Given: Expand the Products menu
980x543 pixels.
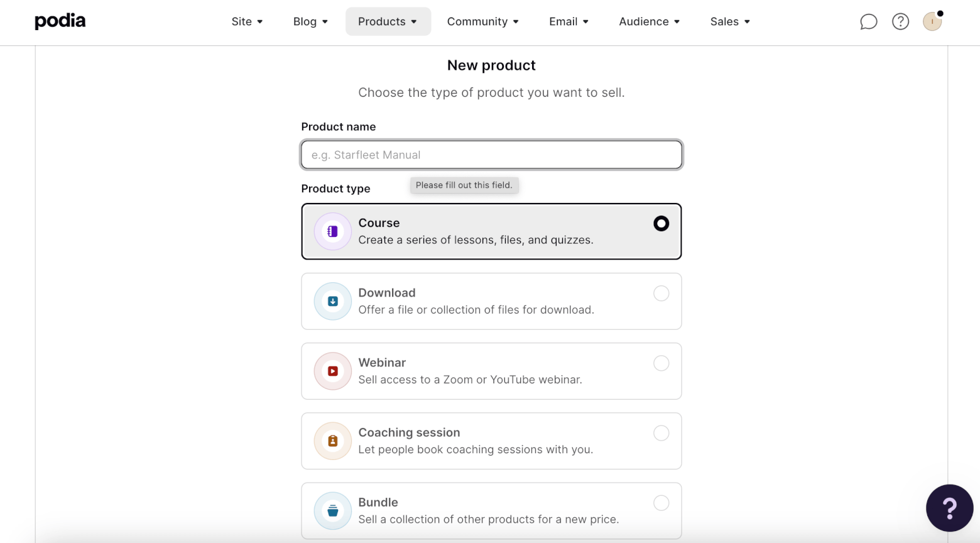Looking at the screenshot, I should click(x=388, y=21).
